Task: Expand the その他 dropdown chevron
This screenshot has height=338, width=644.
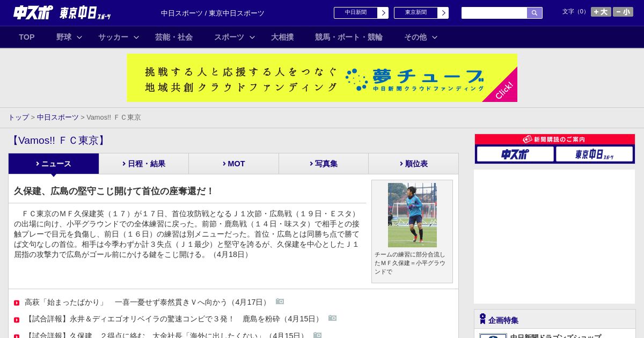Action: (435, 37)
